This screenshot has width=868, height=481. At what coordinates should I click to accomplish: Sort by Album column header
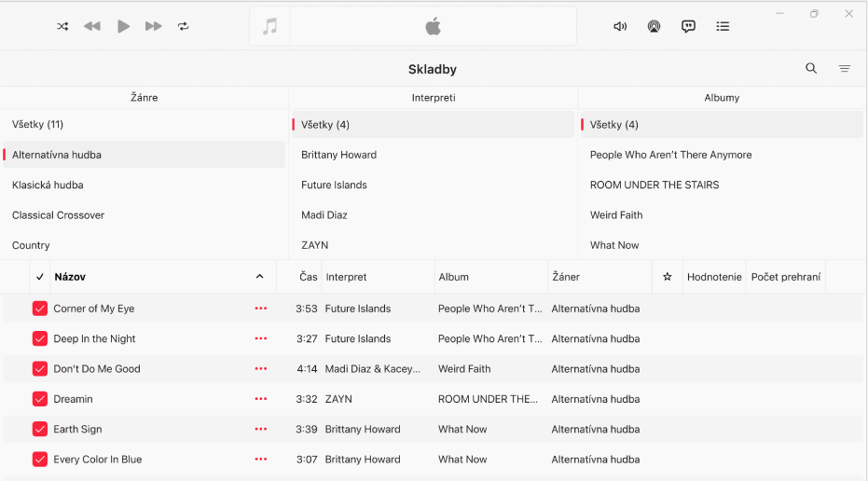(x=453, y=277)
